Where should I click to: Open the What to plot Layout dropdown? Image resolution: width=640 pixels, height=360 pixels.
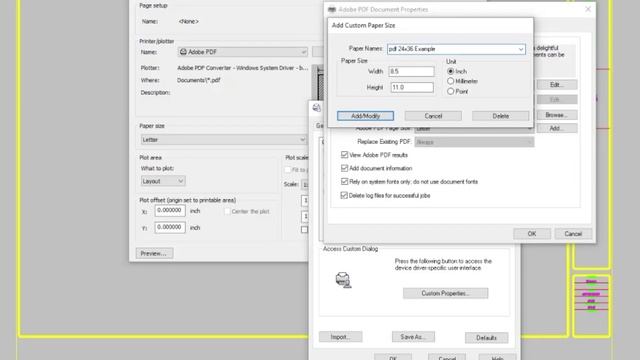pyautogui.click(x=163, y=181)
